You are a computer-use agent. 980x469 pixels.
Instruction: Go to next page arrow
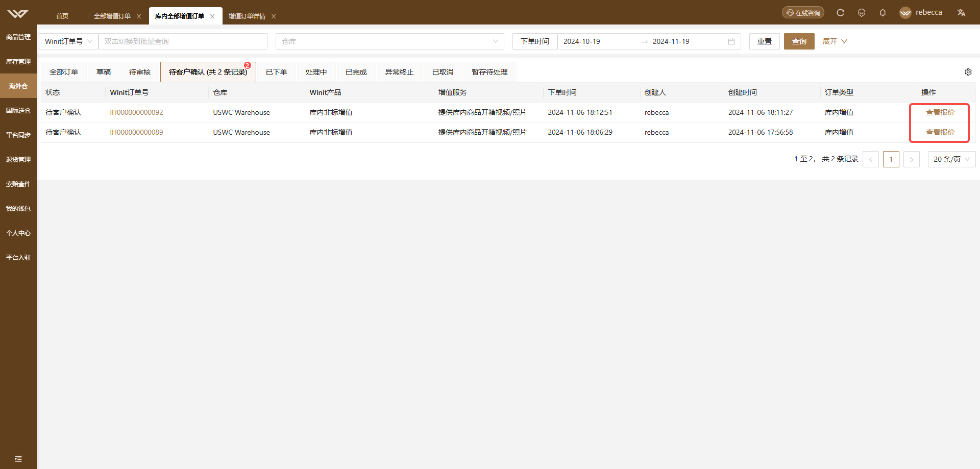coord(912,159)
